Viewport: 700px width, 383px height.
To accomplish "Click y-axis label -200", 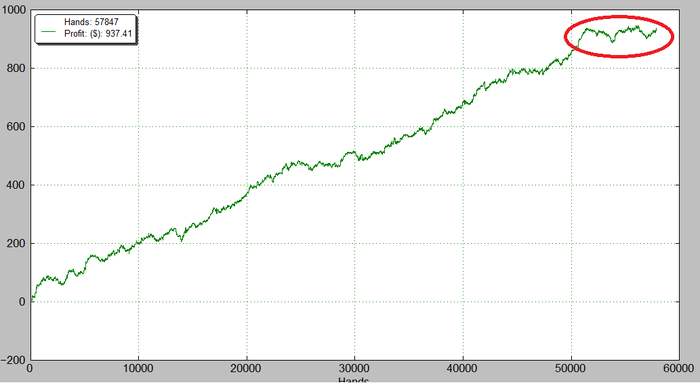I will point(13,360).
